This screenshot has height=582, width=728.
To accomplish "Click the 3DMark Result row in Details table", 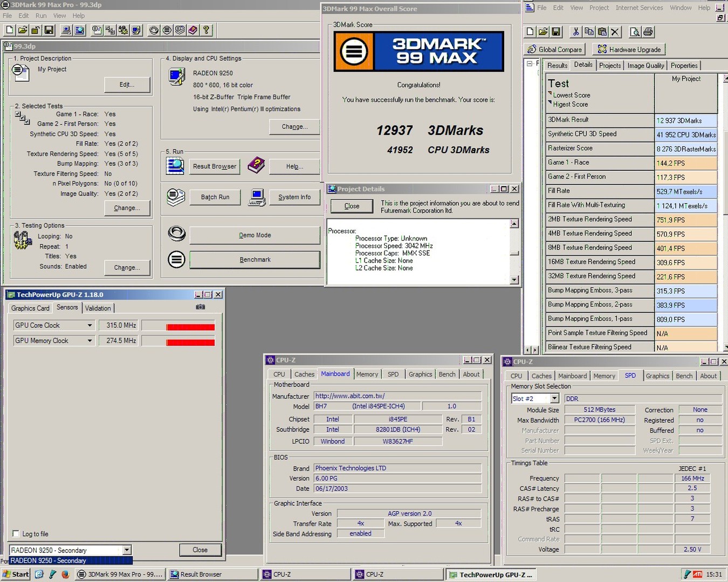I will tap(631, 120).
